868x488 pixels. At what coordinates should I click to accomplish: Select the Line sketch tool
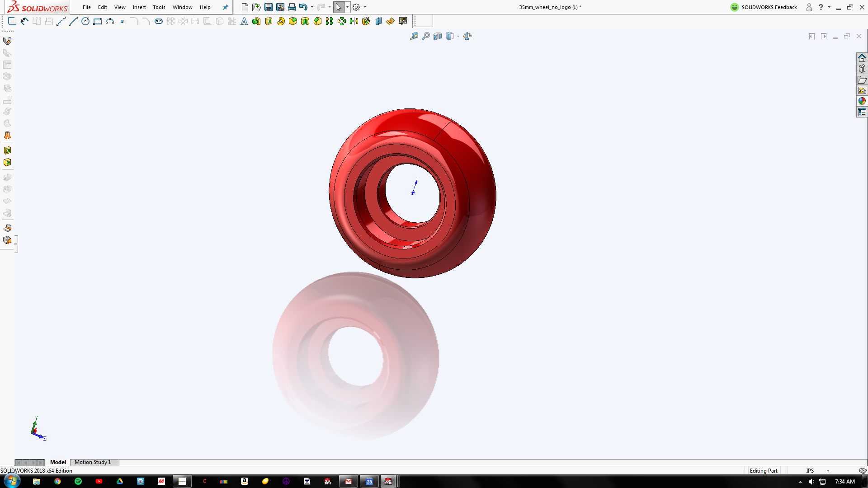pos(73,21)
